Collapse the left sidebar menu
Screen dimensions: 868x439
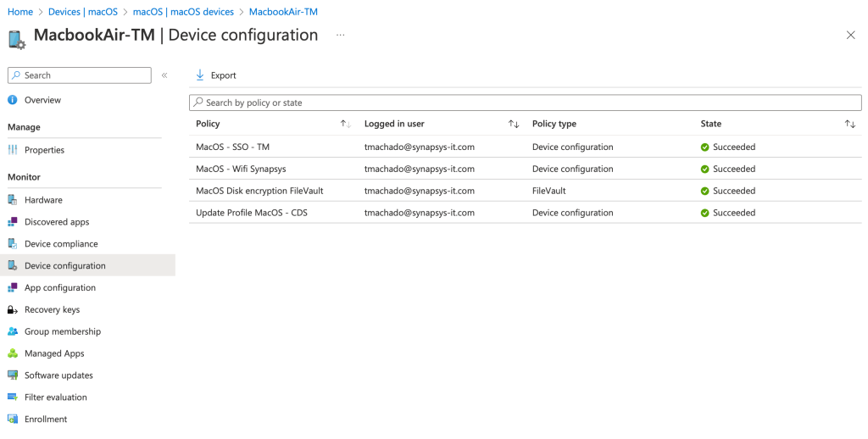coord(164,75)
